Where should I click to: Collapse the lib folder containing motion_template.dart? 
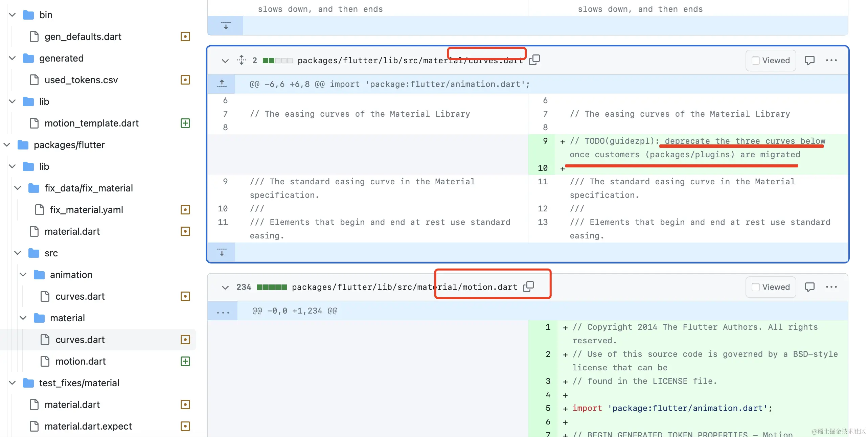click(12, 101)
